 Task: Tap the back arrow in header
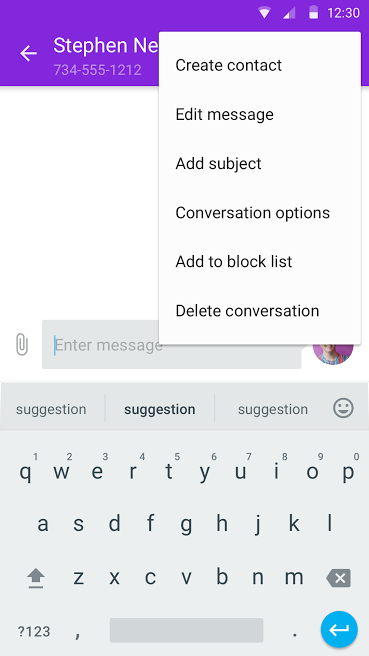[28, 54]
